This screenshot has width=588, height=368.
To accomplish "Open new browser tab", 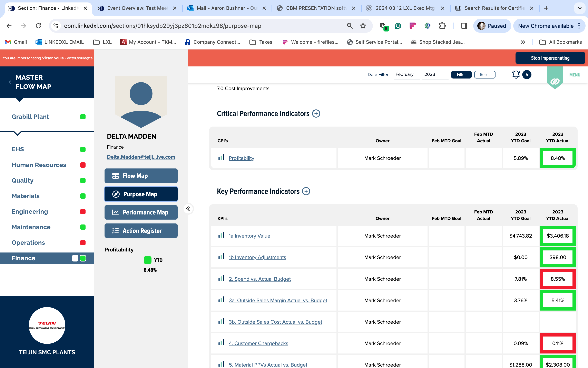I will 546,8.
